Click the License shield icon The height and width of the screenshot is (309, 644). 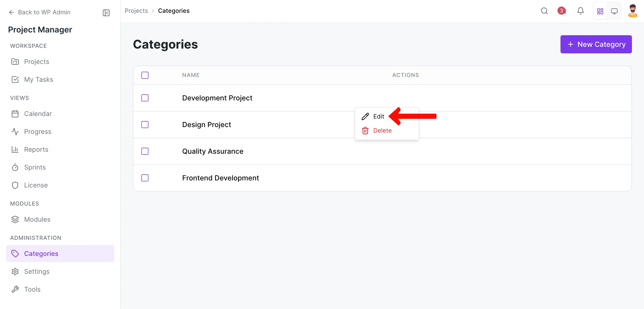coord(15,185)
